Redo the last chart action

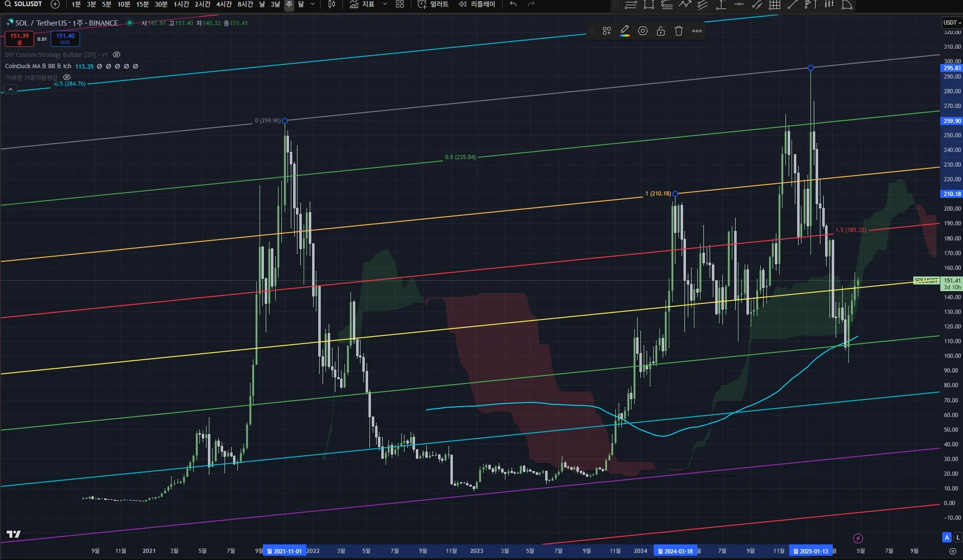pos(531,4)
